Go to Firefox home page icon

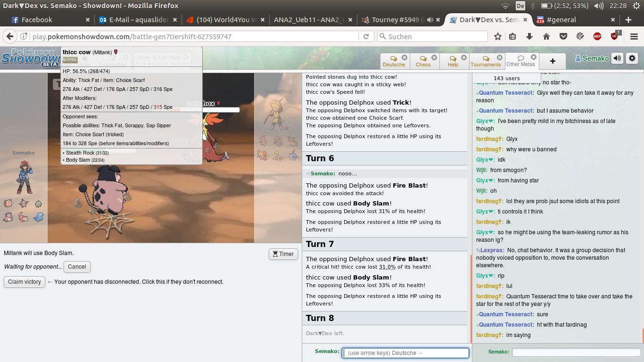click(x=546, y=36)
